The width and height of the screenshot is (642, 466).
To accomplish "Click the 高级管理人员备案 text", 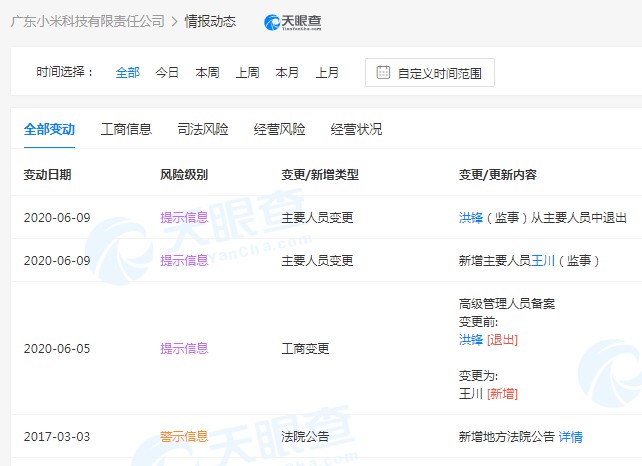I will click(507, 303).
